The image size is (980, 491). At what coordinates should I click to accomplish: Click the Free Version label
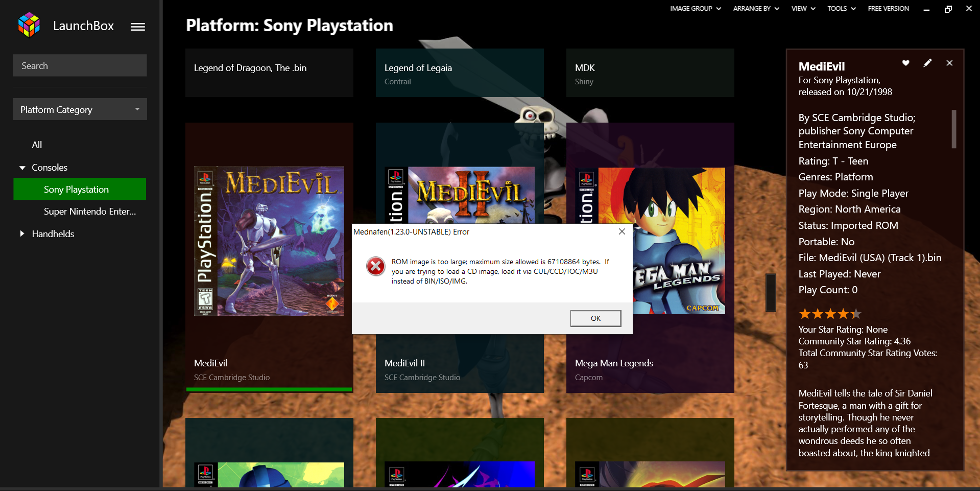[888, 9]
